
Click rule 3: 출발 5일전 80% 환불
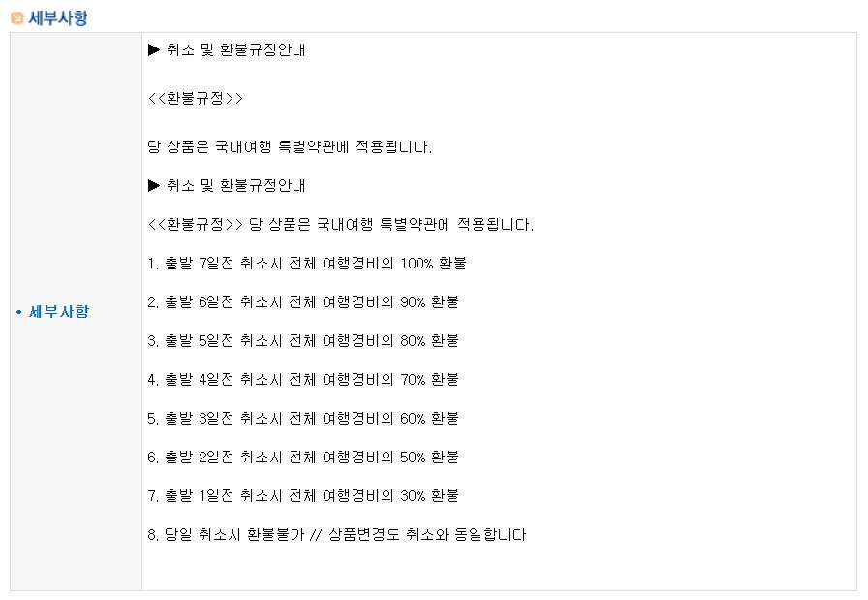[303, 341]
